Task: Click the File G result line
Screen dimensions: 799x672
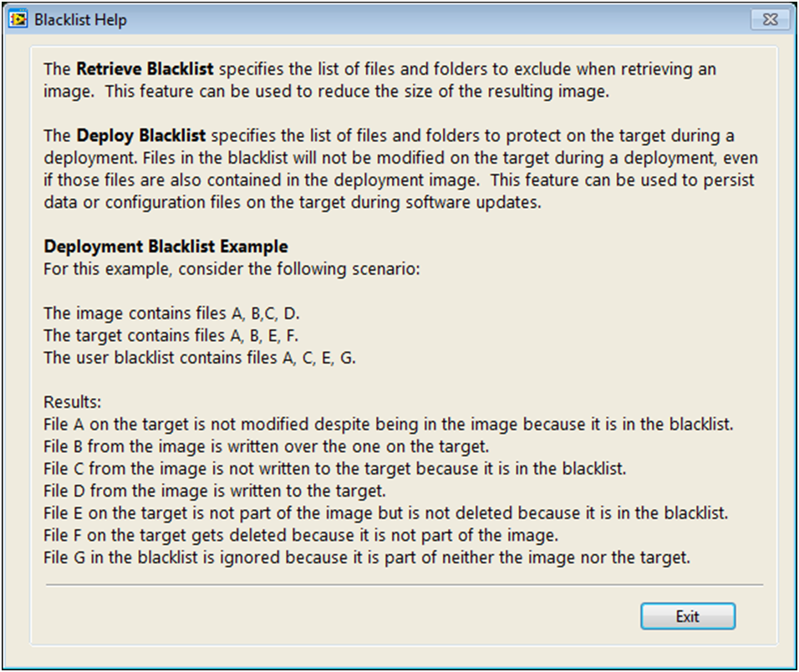Action: click(x=367, y=557)
